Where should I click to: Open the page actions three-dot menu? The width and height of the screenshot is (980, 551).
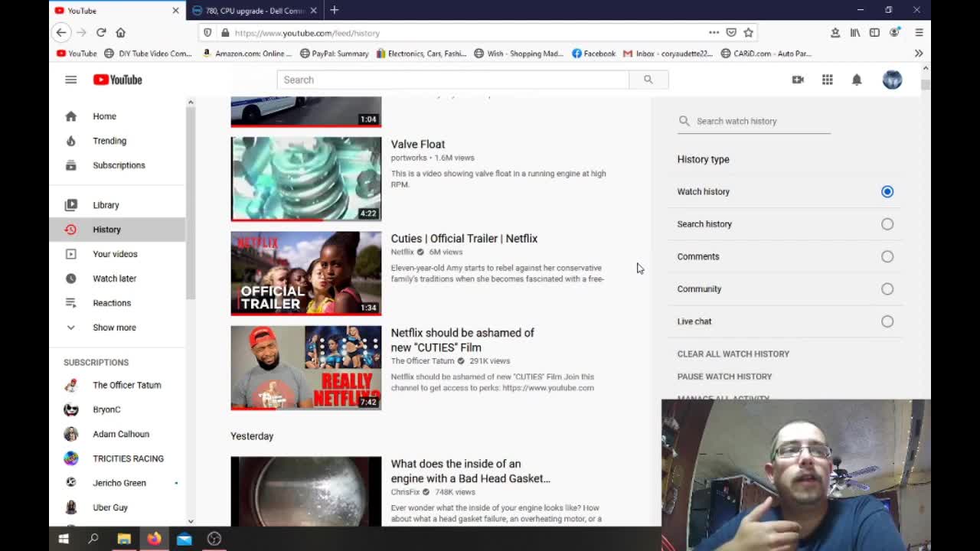pyautogui.click(x=714, y=32)
